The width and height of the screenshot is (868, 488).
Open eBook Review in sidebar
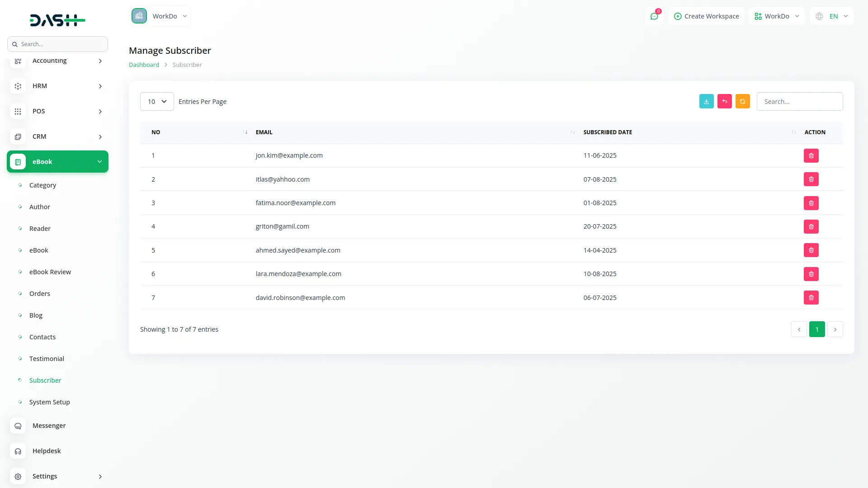(50, 272)
